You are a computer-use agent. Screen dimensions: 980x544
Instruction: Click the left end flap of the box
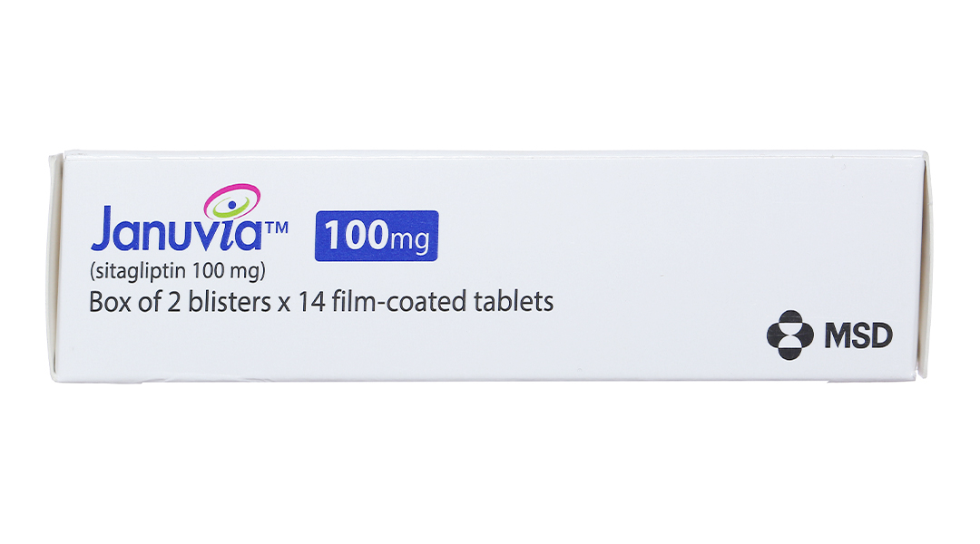point(57,265)
